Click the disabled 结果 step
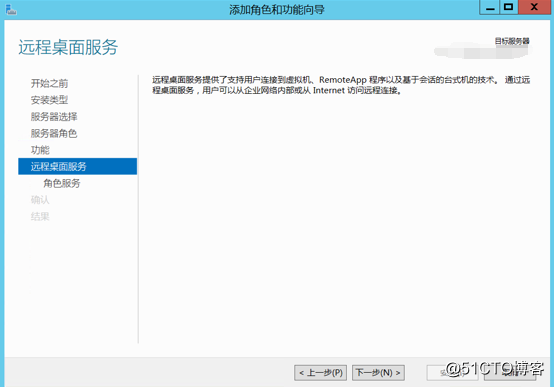554x387 pixels. coord(40,216)
